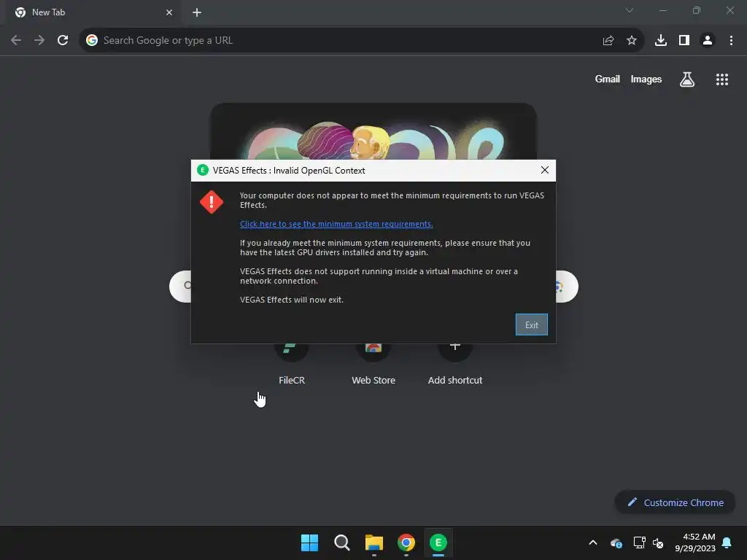Open a new Chrome tab
Image resolution: width=747 pixels, height=560 pixels.
pyautogui.click(x=197, y=12)
